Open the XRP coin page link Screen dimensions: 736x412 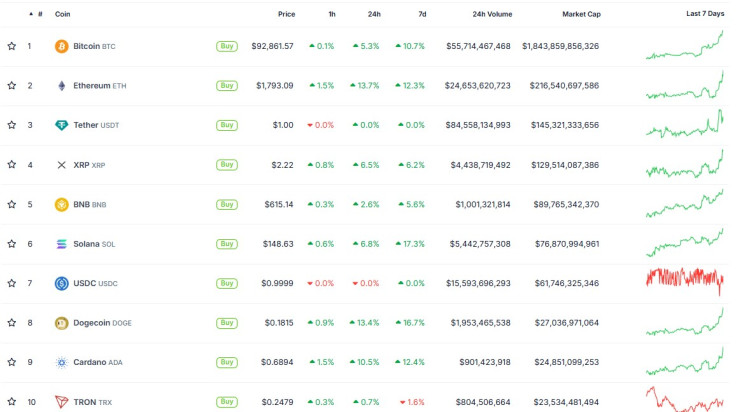pos(89,165)
